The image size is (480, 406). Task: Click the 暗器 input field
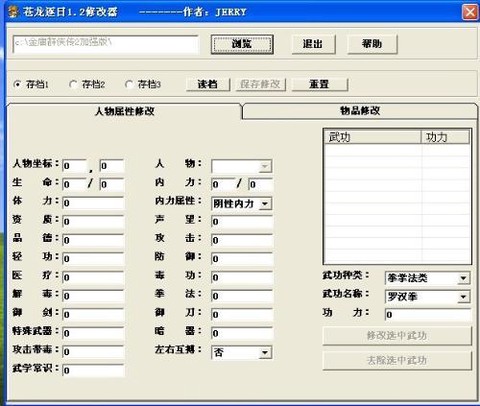[242, 333]
